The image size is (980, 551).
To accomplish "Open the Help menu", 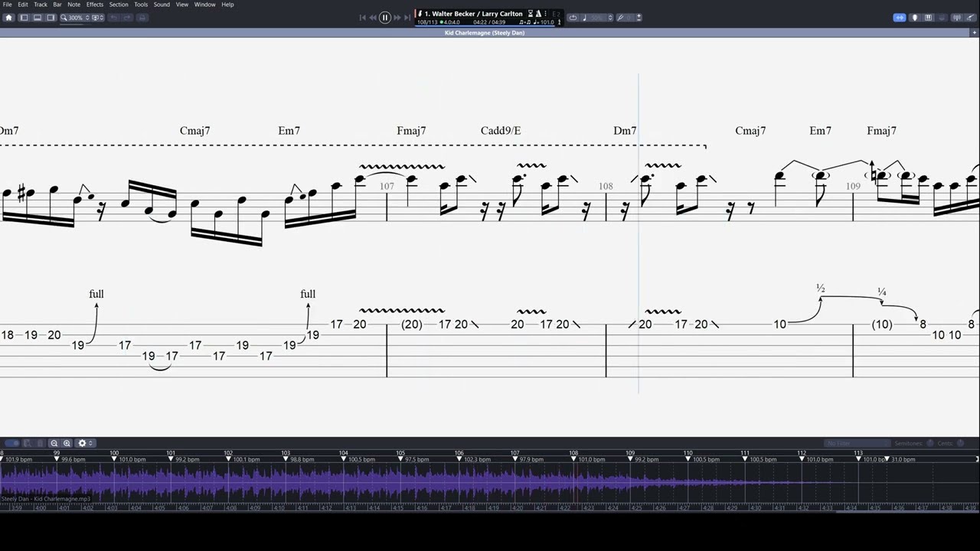I will 227,5.
